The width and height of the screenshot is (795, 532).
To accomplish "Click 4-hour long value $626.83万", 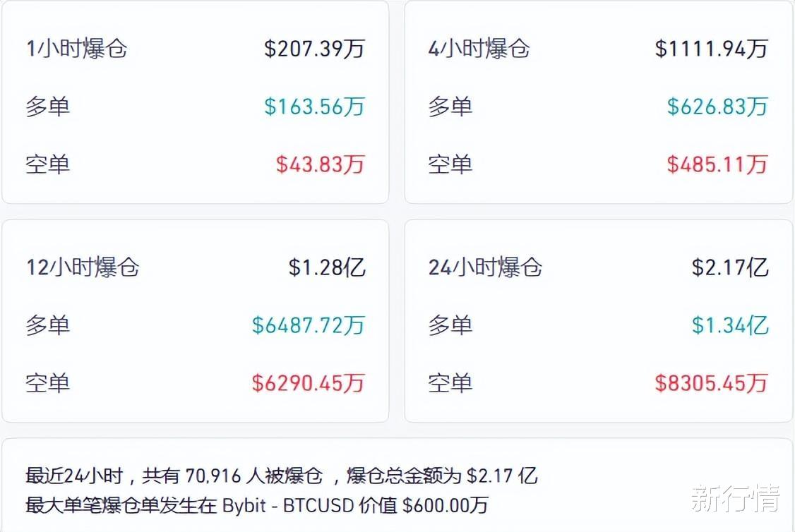I will point(717,107).
